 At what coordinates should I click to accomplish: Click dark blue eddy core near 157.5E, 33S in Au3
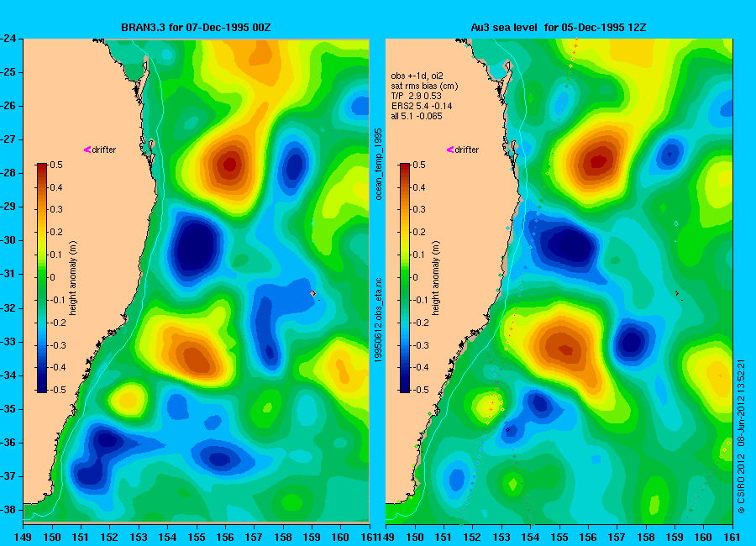click(631, 343)
